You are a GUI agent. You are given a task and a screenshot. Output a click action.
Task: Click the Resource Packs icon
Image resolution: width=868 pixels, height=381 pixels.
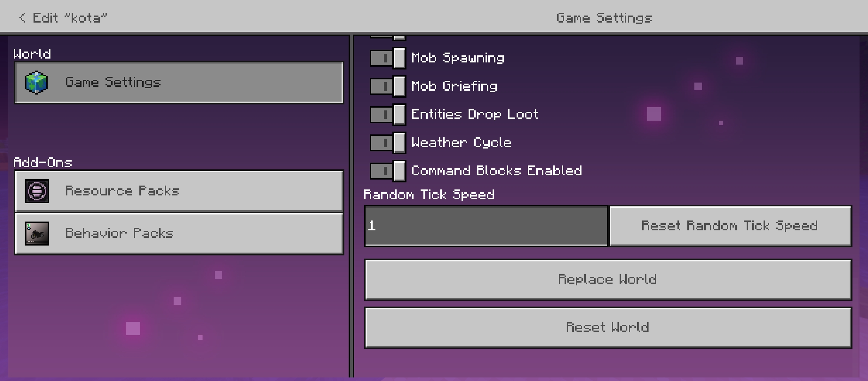pyautogui.click(x=37, y=191)
